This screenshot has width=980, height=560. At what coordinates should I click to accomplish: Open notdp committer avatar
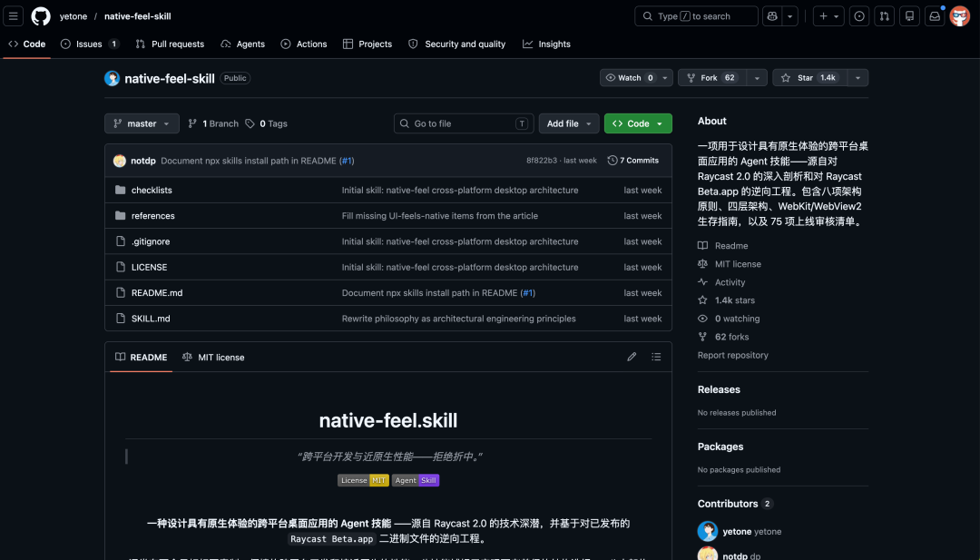120,161
